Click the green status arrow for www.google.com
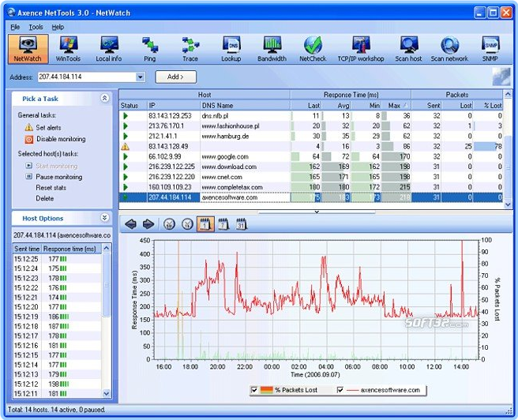 coord(126,156)
